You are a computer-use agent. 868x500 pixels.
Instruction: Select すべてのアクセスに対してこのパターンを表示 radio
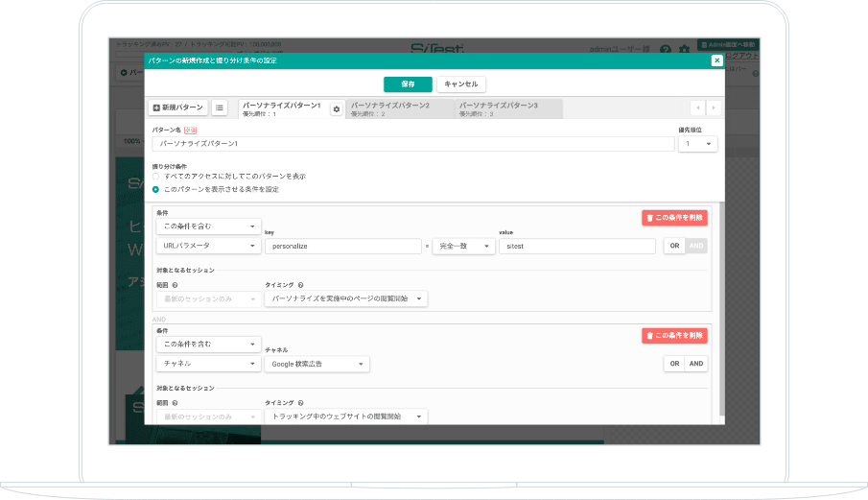point(155,176)
